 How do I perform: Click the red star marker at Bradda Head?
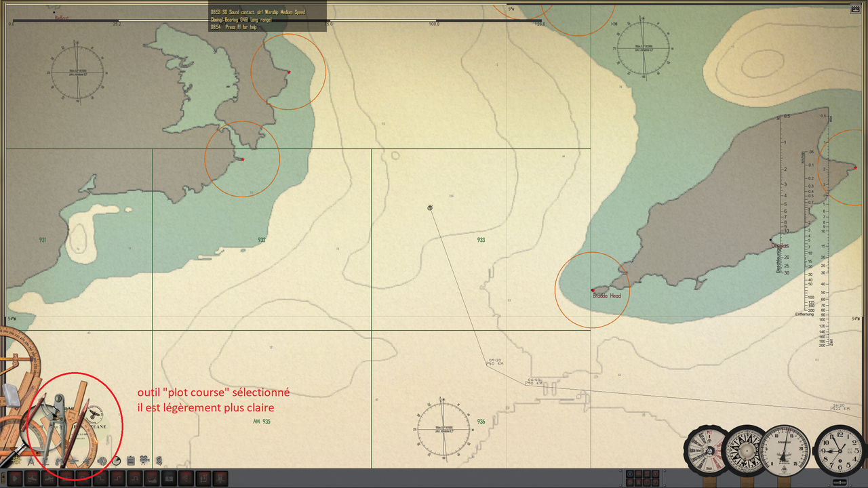[x=593, y=290]
